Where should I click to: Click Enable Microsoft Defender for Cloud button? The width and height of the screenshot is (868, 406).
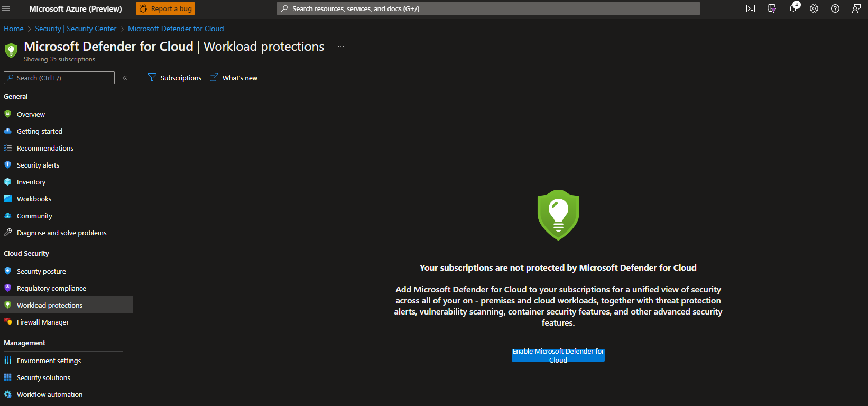click(558, 355)
